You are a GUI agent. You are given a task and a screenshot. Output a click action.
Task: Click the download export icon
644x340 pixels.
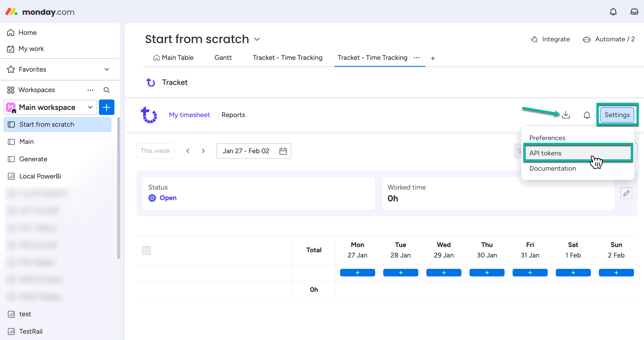click(566, 115)
